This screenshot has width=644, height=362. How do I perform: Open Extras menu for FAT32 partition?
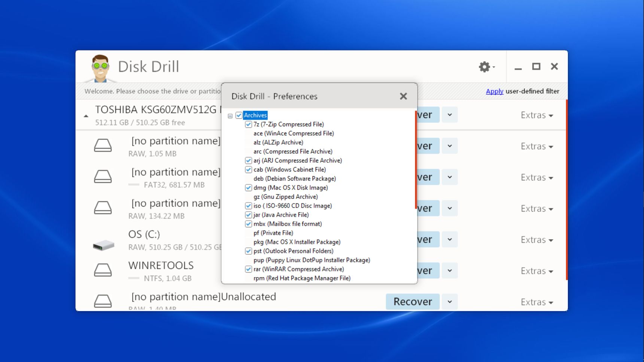[537, 178]
